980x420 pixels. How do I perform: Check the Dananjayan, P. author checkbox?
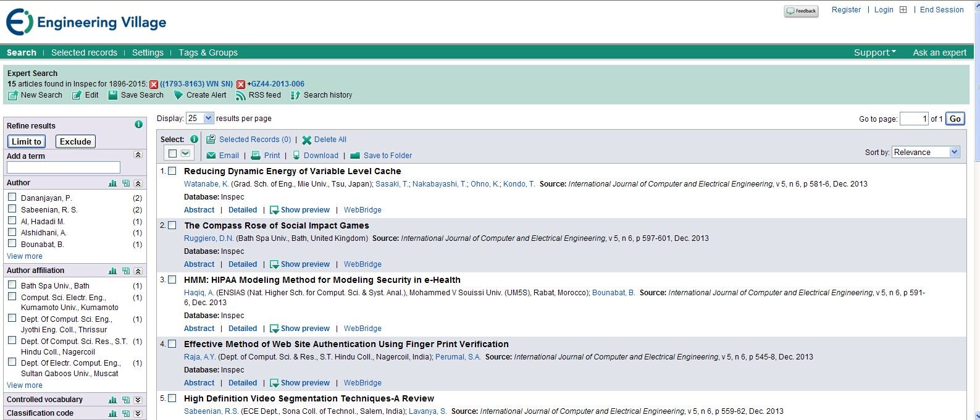tap(12, 198)
